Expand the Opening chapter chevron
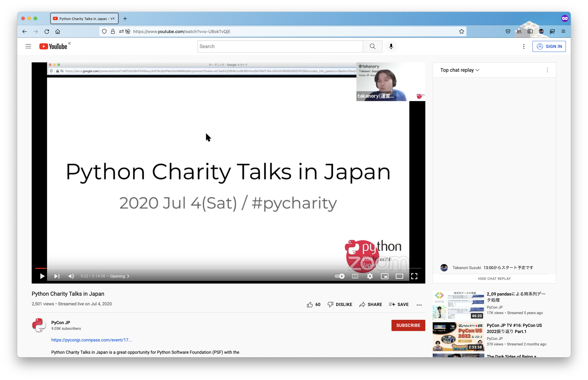 pos(128,276)
